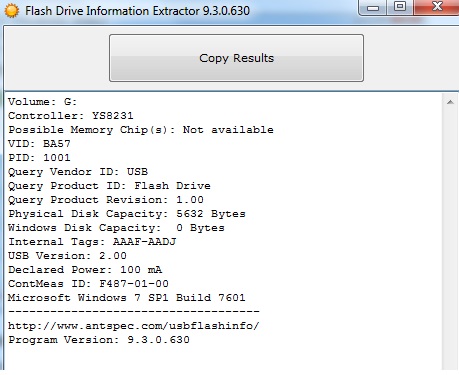The height and width of the screenshot is (375, 459).
Task: Click the 'Windows Disk Capacity: 0 Bytes' line
Action: 116,228
